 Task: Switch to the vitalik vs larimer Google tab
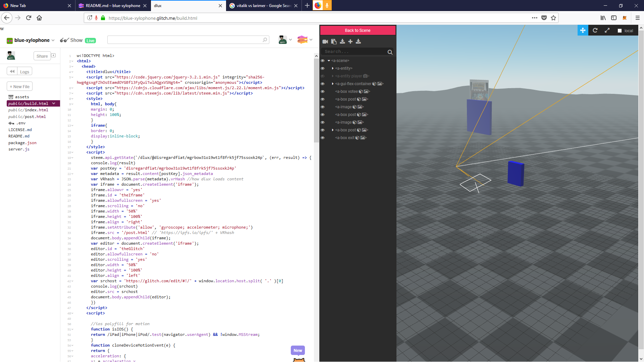point(264,6)
